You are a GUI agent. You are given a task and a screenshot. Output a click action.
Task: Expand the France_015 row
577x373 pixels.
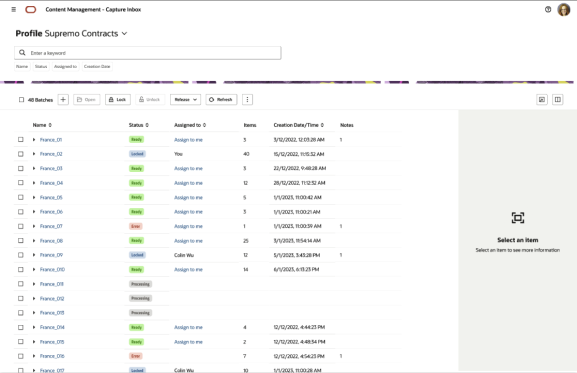[34, 342]
